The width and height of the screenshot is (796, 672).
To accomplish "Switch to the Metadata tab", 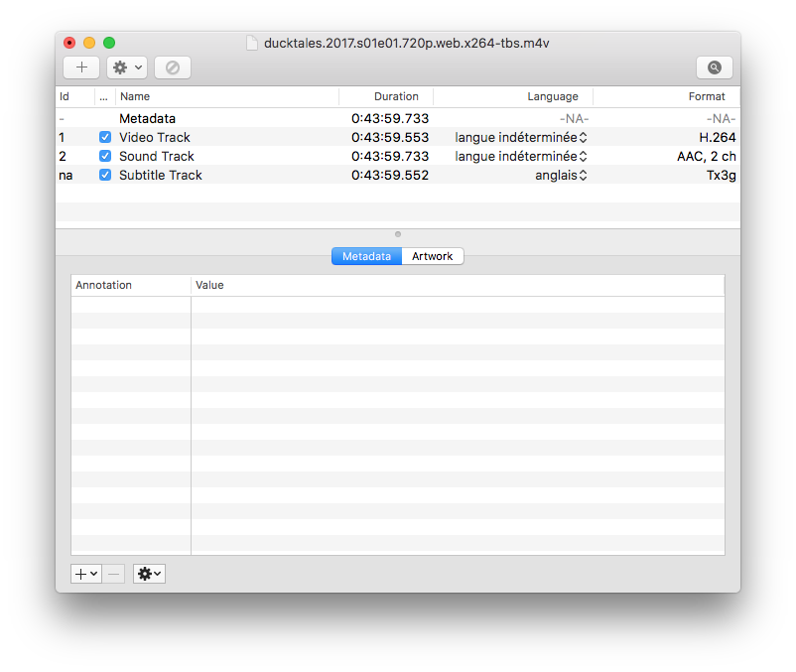I will [366, 256].
